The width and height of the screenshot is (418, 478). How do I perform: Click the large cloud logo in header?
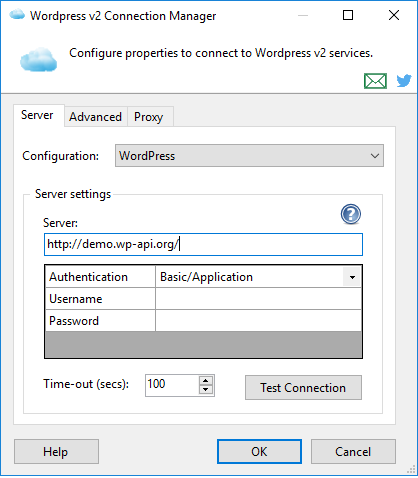(38, 59)
